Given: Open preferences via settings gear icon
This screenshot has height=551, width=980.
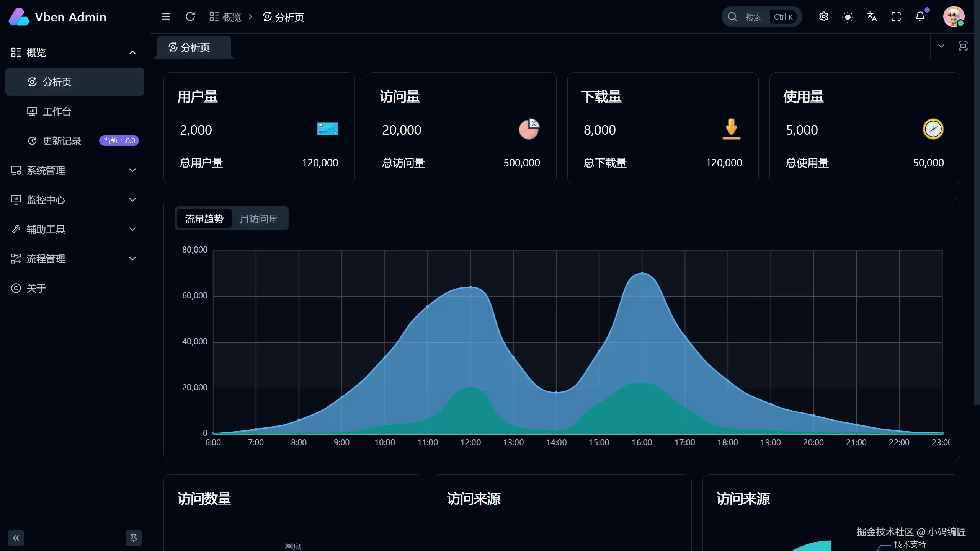Looking at the screenshot, I should pos(823,17).
